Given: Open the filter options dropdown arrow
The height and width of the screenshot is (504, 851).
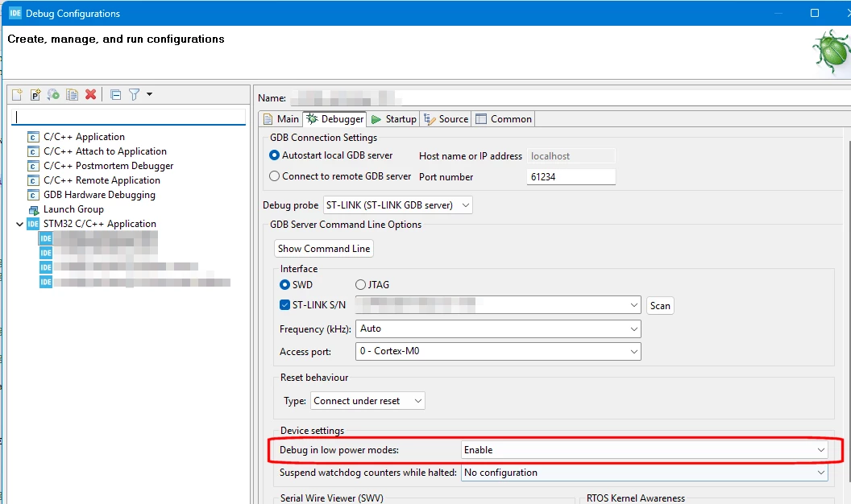Looking at the screenshot, I should click(x=149, y=94).
